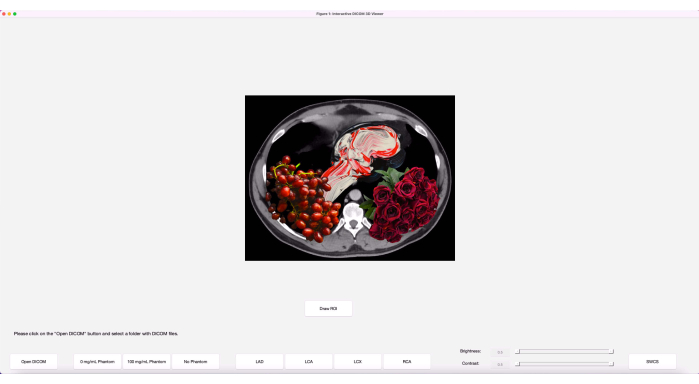Image resolution: width=699 pixels, height=384 pixels.
Task: Click the Contrast label
Action: [470, 363]
